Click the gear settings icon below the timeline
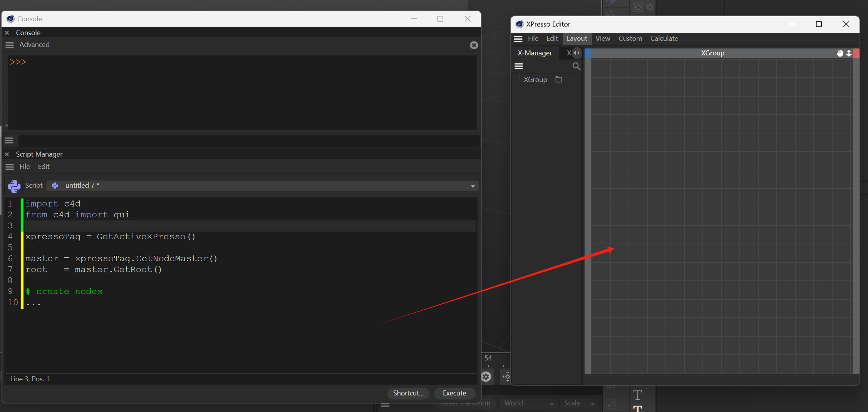This screenshot has width=868, height=412. point(486,376)
